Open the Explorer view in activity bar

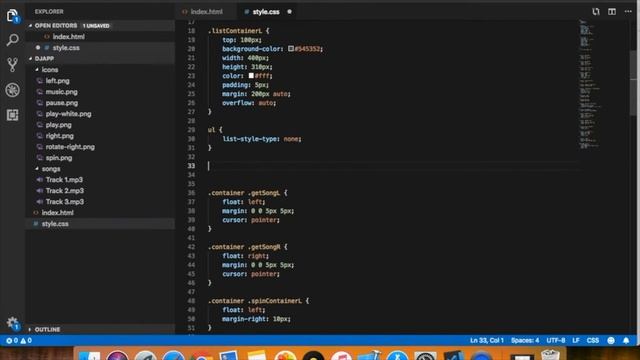12,16
